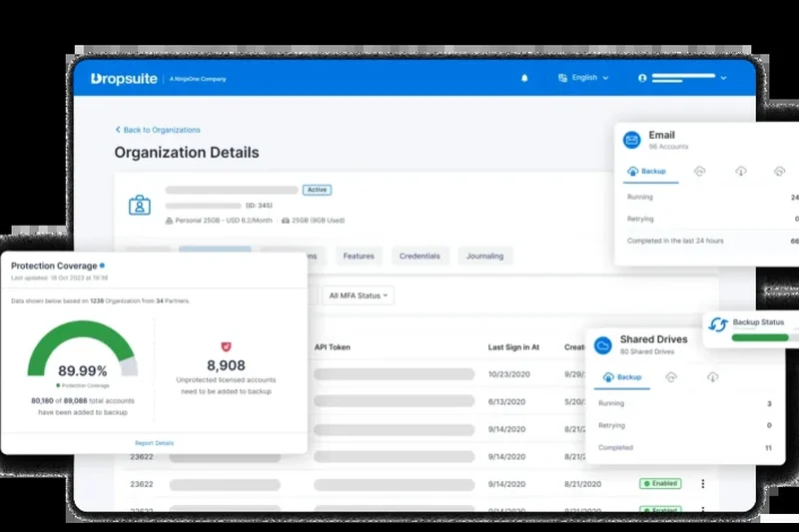799x532 pixels.
Task: Click Retrying row in Email card
Action: [712, 219]
